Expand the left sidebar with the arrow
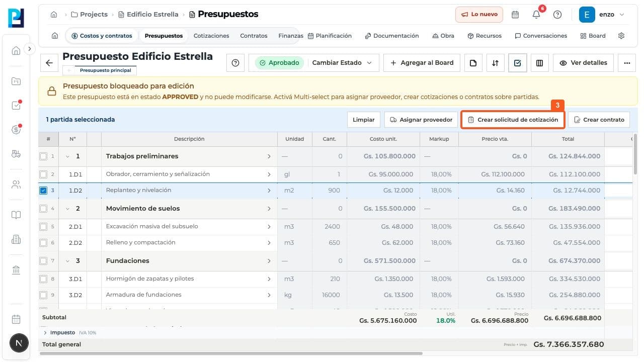Viewport: 644px width, 362px height. [x=30, y=49]
